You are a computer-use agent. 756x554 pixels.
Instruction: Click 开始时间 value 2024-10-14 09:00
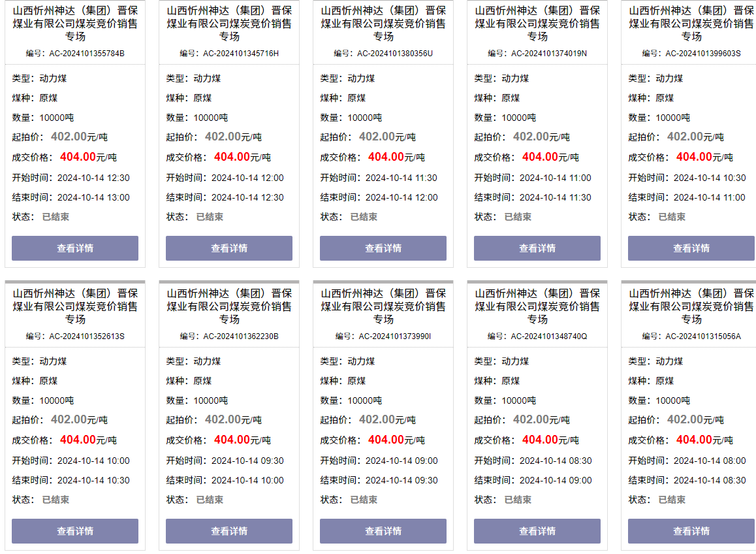point(402,461)
